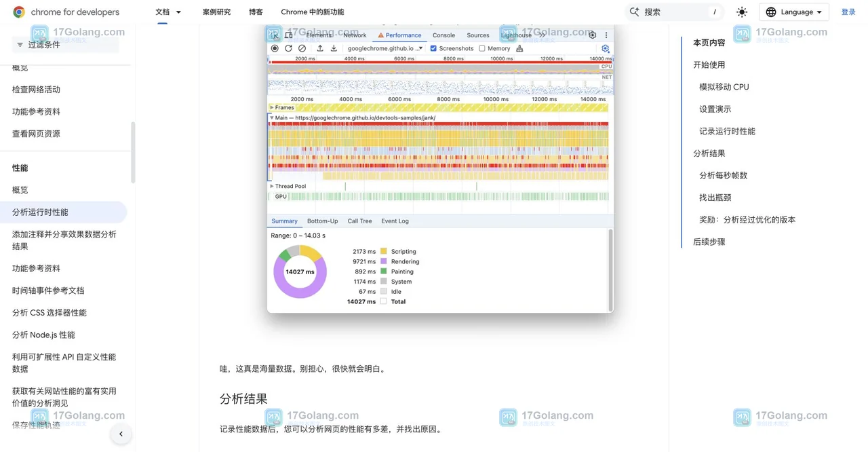The image size is (868, 452).
Task: Click the 过滤条件 filter input
Action: point(66,45)
